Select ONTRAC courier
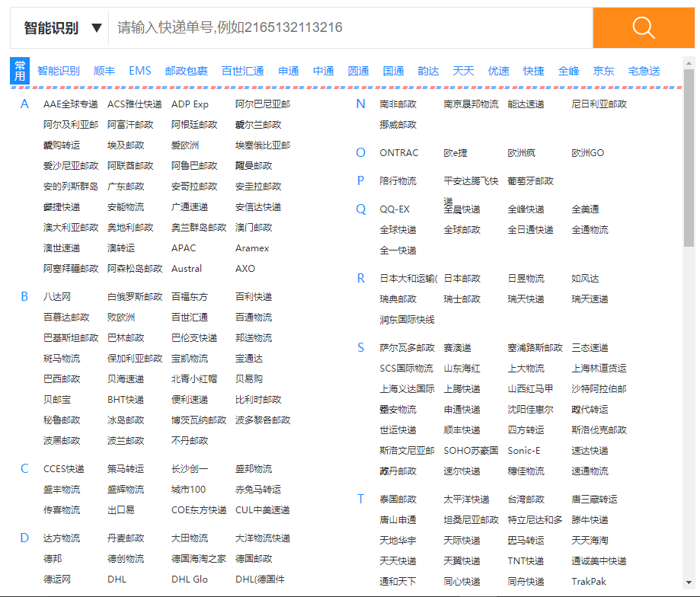This screenshot has width=700, height=597. (399, 153)
